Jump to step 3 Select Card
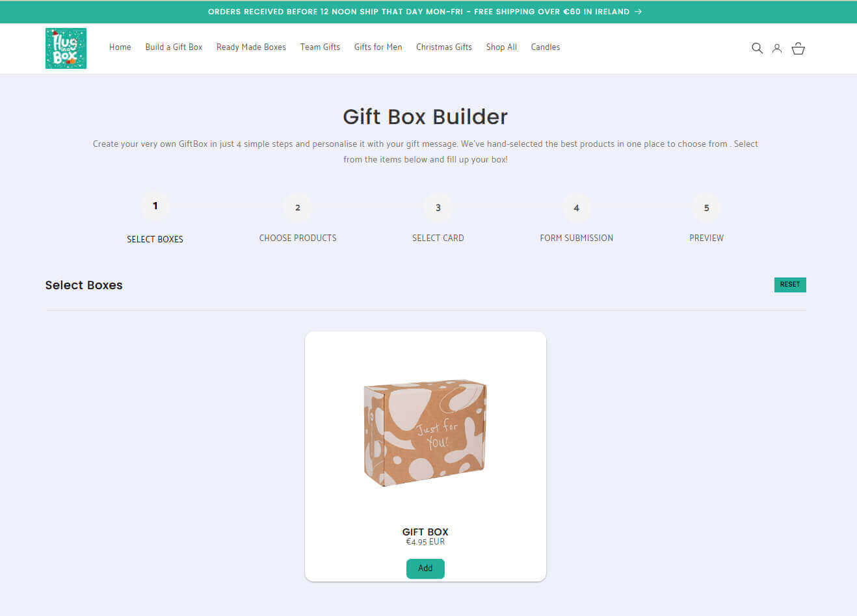The image size is (857, 616). pos(438,208)
